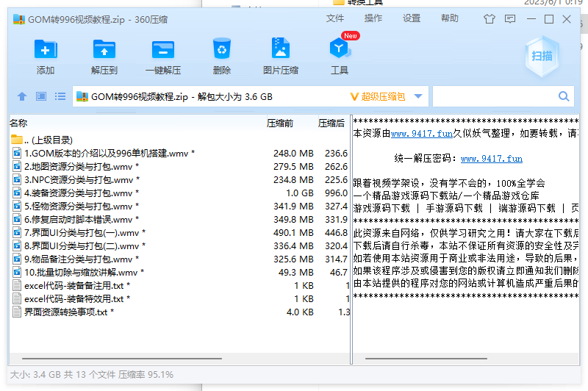Select file 9.物品备注分类与打包.wmv
This screenshot has width=588, height=391.
82,259
